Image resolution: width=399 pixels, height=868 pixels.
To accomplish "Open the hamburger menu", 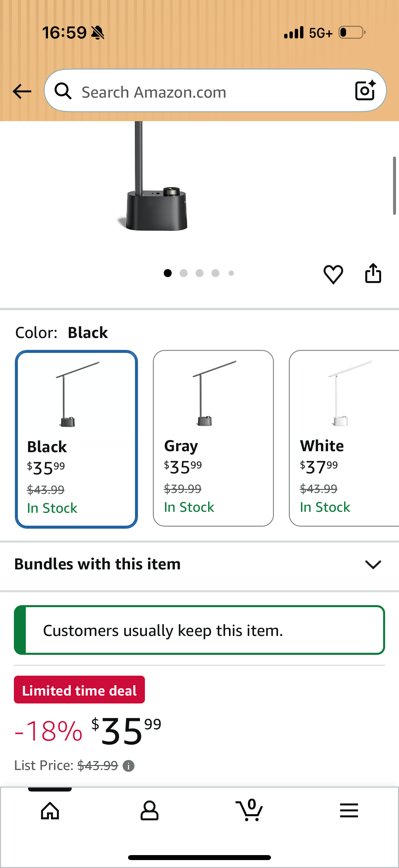I will click(x=349, y=810).
